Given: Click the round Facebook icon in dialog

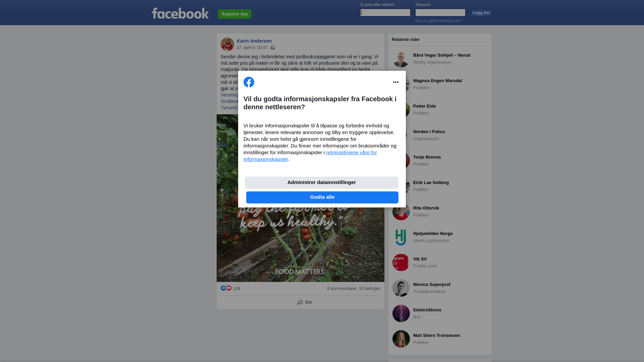Looking at the screenshot, I should pos(249,82).
